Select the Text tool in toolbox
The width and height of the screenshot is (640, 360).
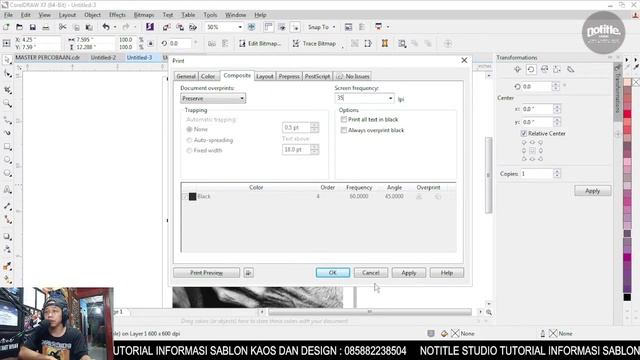click(x=7, y=190)
